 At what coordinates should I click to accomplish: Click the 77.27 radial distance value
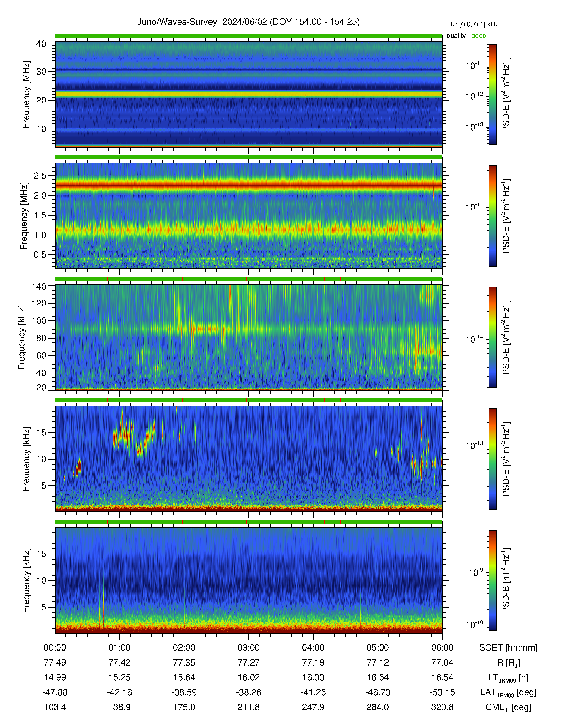click(248, 663)
